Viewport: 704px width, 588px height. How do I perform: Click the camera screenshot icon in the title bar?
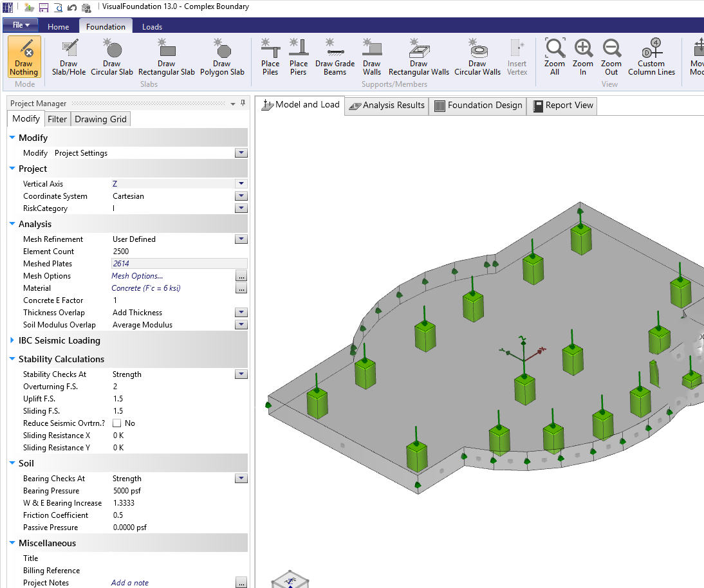tap(86, 7)
